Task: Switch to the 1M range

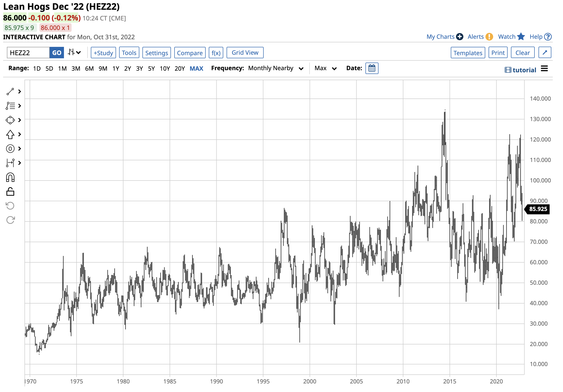Action: click(x=62, y=69)
